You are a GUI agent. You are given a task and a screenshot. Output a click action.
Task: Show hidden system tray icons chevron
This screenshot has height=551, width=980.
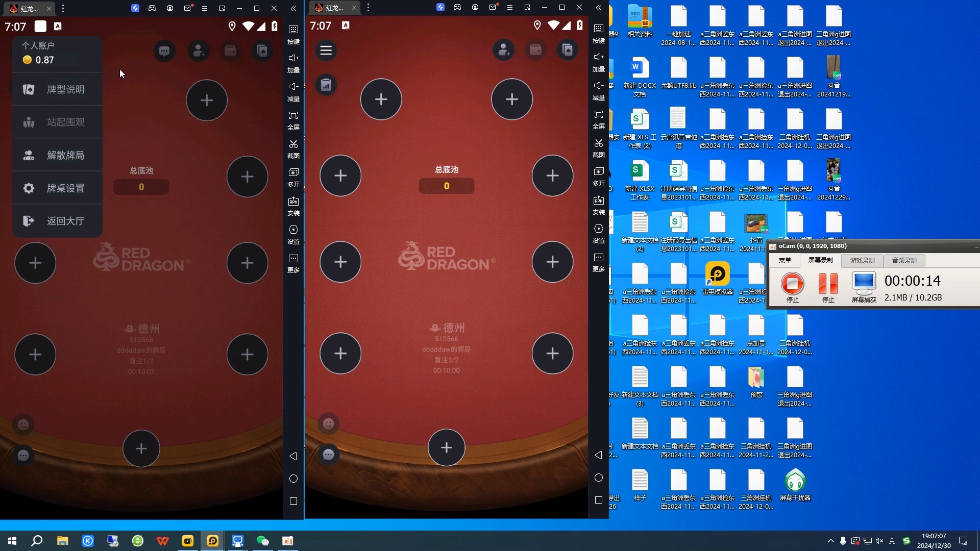[x=830, y=541]
